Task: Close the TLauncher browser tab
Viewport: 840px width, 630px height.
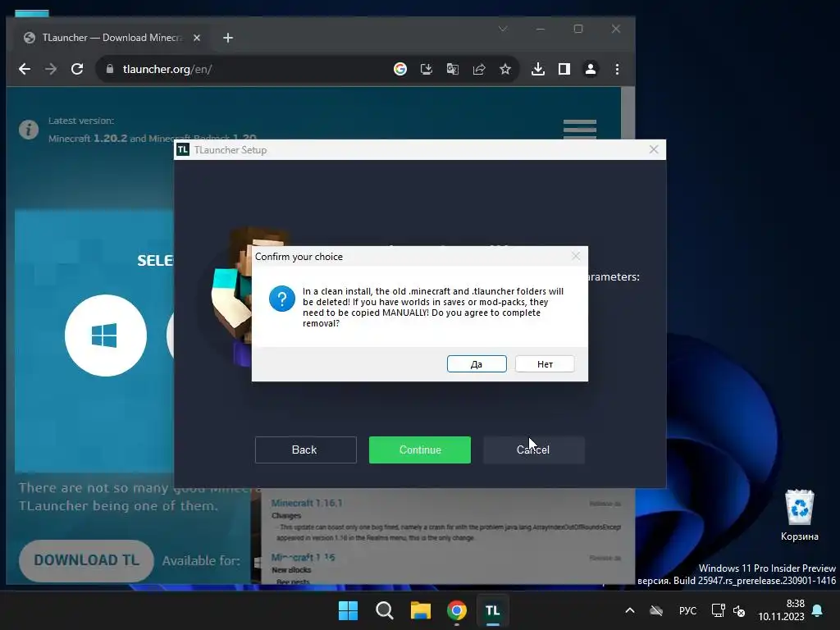Action: pyautogui.click(x=197, y=38)
